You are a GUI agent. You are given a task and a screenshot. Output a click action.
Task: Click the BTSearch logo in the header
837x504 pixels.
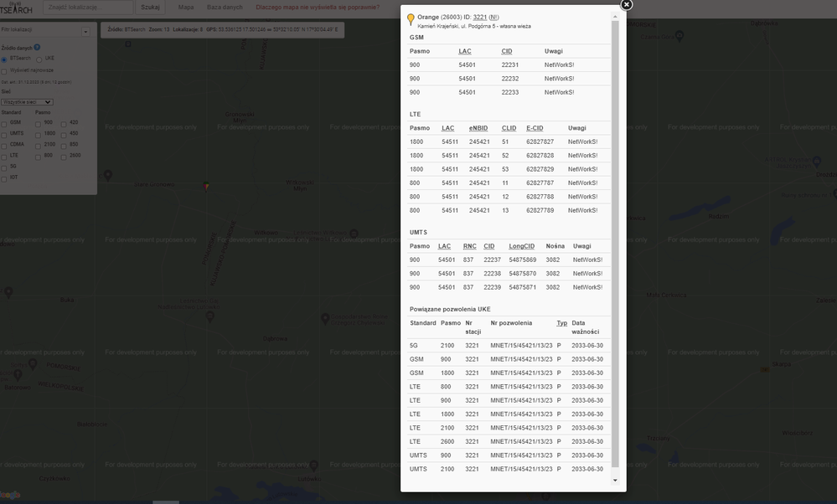(17, 8)
